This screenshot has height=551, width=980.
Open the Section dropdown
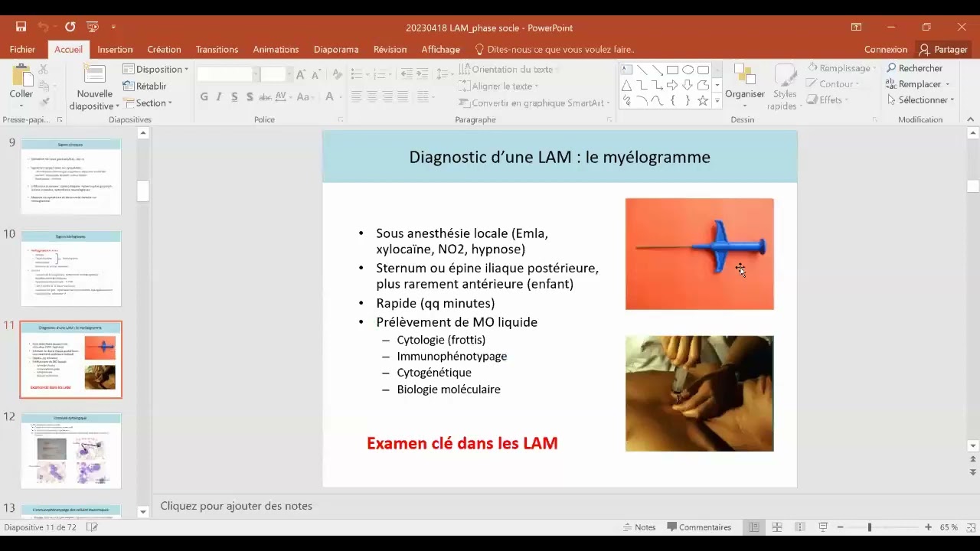pyautogui.click(x=148, y=103)
